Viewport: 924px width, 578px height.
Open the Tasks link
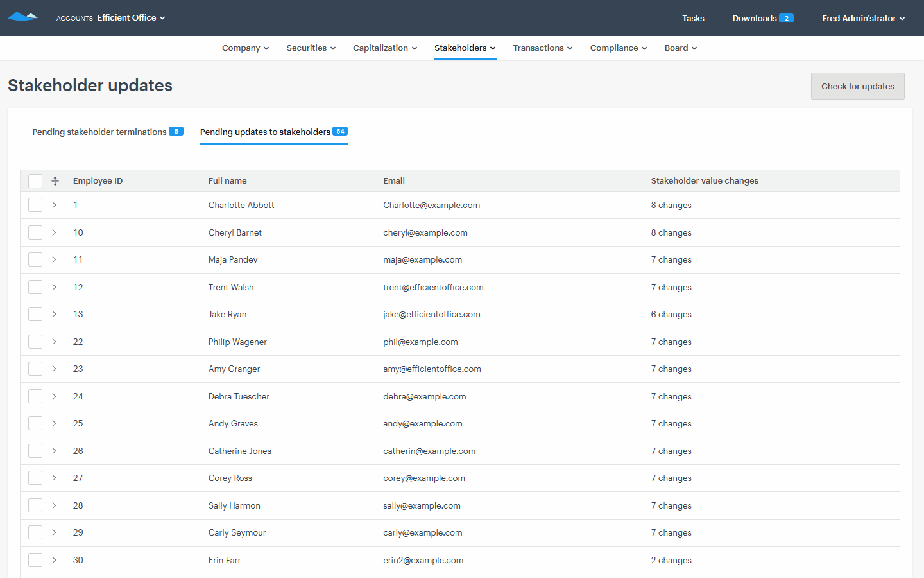(693, 18)
